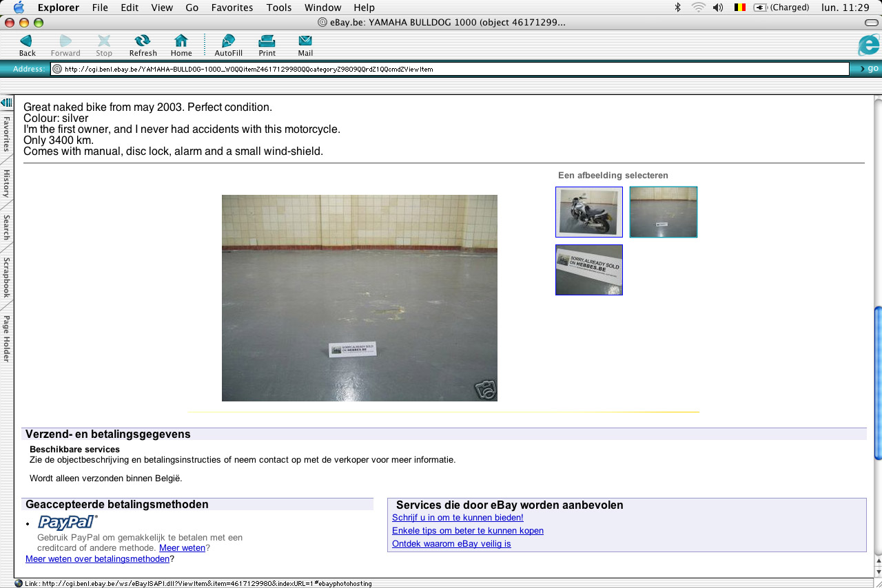Check the battery Charged indicator
This screenshot has height=588, width=882.
point(781,8)
